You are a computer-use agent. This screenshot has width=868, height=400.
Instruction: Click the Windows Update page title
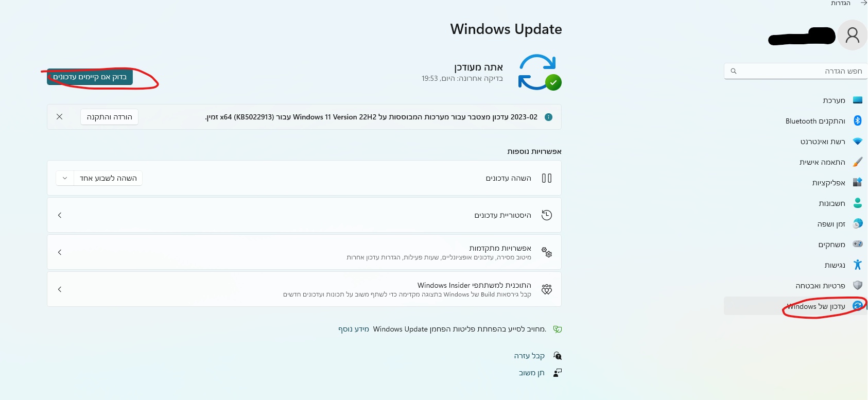point(506,29)
